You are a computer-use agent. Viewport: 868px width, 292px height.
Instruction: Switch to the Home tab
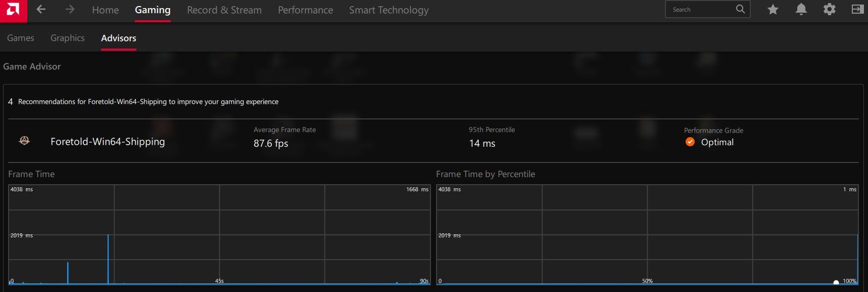click(x=105, y=10)
